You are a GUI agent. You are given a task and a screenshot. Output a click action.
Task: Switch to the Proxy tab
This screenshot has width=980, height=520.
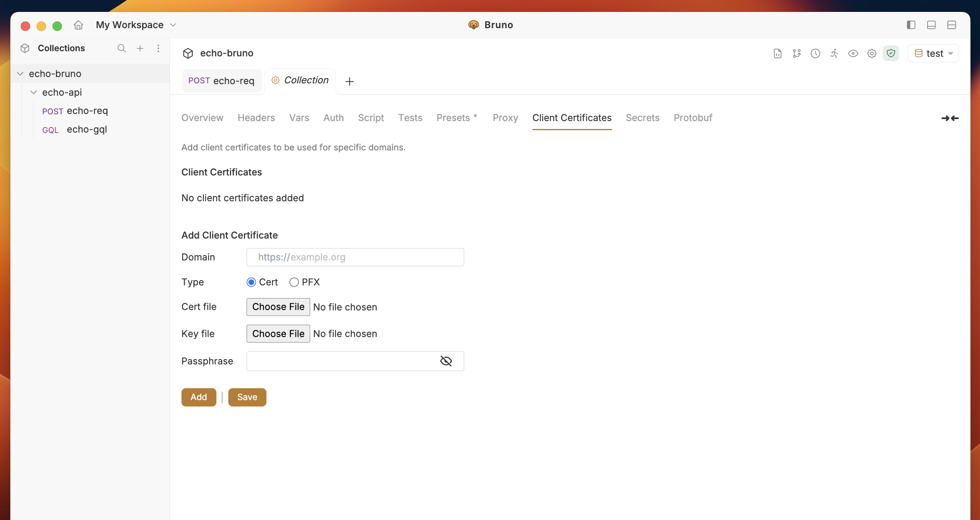coord(505,117)
